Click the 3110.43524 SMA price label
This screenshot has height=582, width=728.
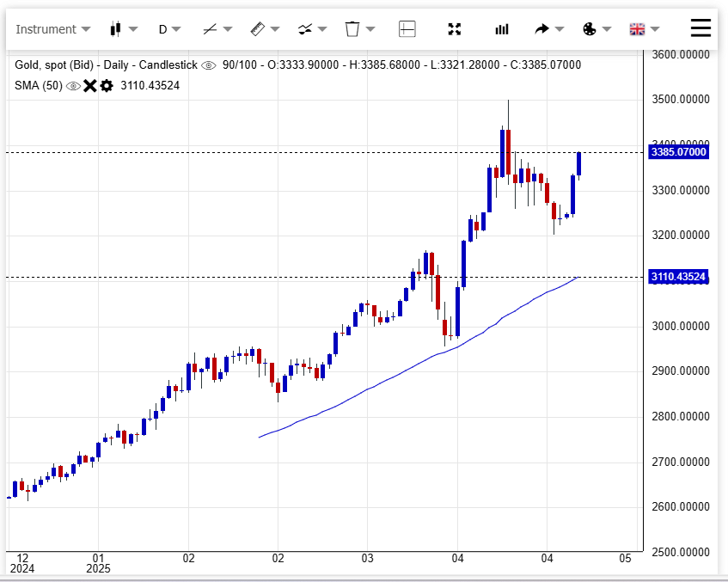click(x=678, y=277)
